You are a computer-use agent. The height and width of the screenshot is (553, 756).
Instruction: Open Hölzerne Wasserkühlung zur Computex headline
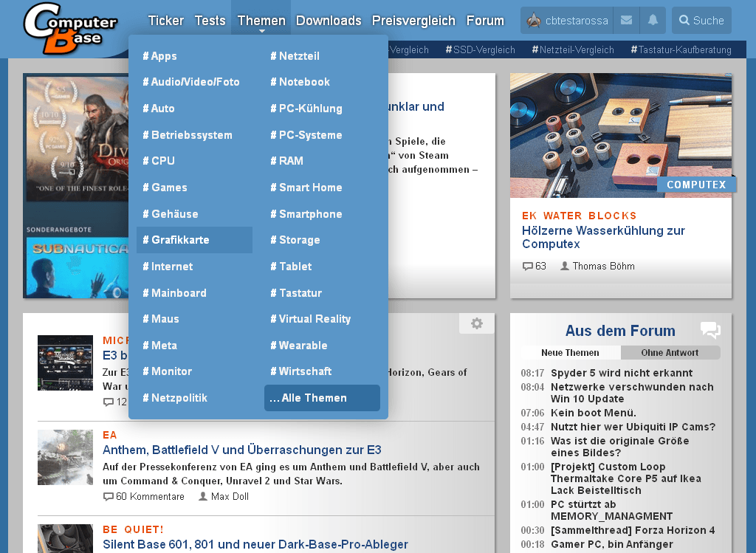(x=603, y=237)
